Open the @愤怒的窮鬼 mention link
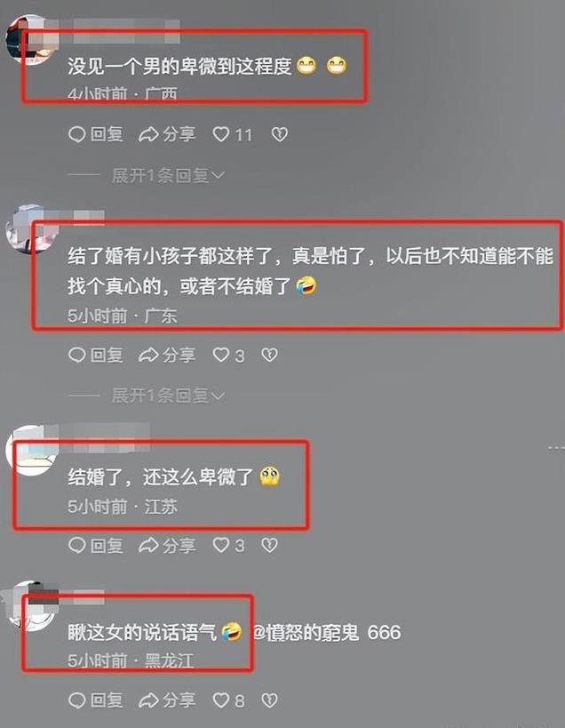This screenshot has height=728, width=565. [306, 632]
